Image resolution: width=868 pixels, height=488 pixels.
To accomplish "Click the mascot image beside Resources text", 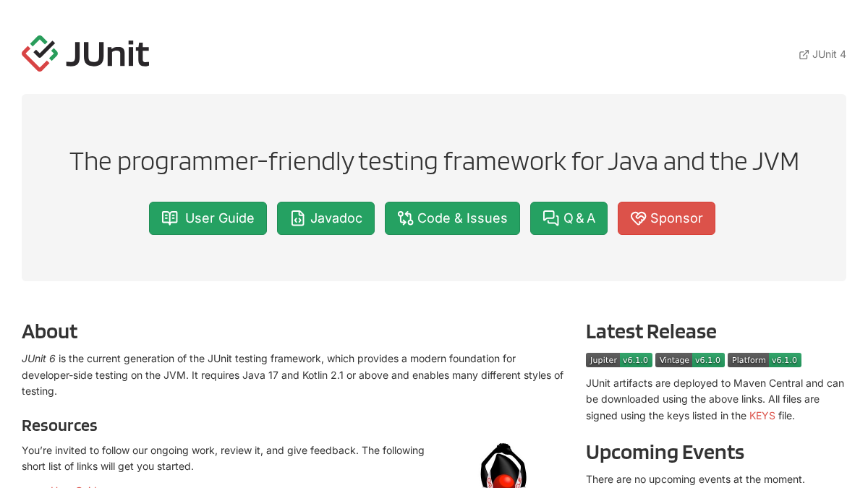I will coord(503,466).
